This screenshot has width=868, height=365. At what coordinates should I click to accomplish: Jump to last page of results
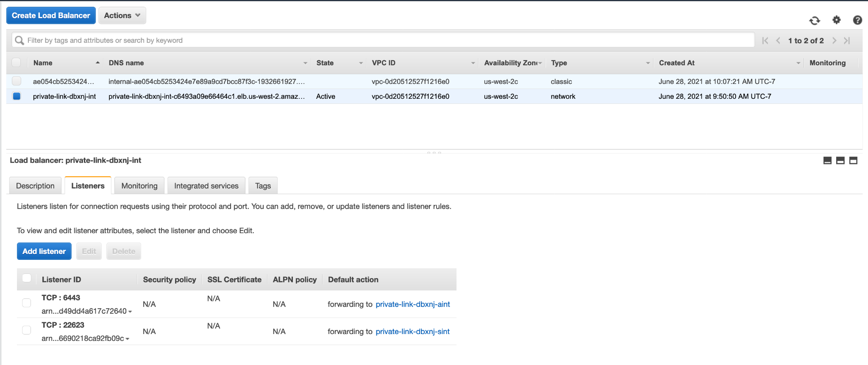pyautogui.click(x=847, y=41)
